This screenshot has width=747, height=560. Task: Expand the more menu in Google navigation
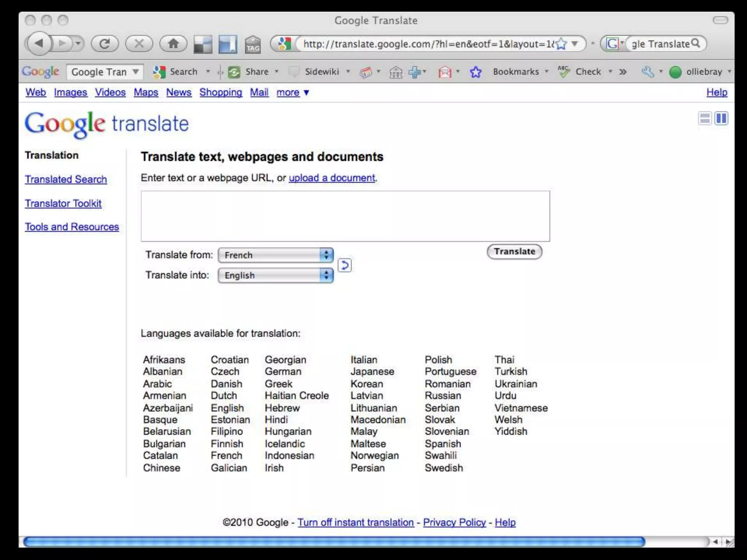pos(293,93)
